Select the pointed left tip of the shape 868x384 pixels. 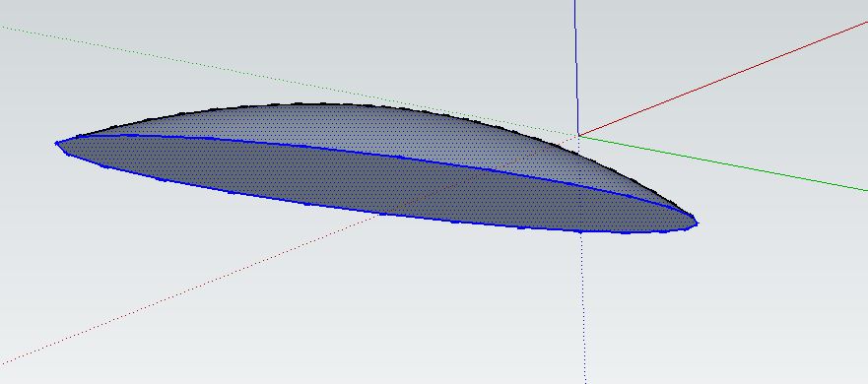tap(56, 144)
